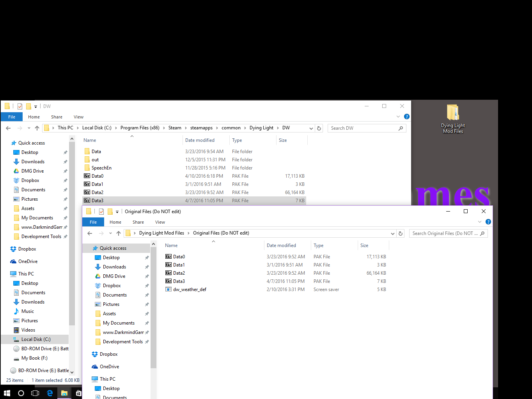Open Quick Access Toolbar dropdown in Original Files title bar

pos(117,212)
